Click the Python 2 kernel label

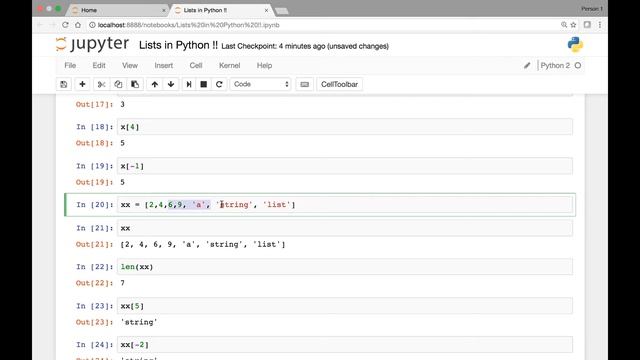555,65
